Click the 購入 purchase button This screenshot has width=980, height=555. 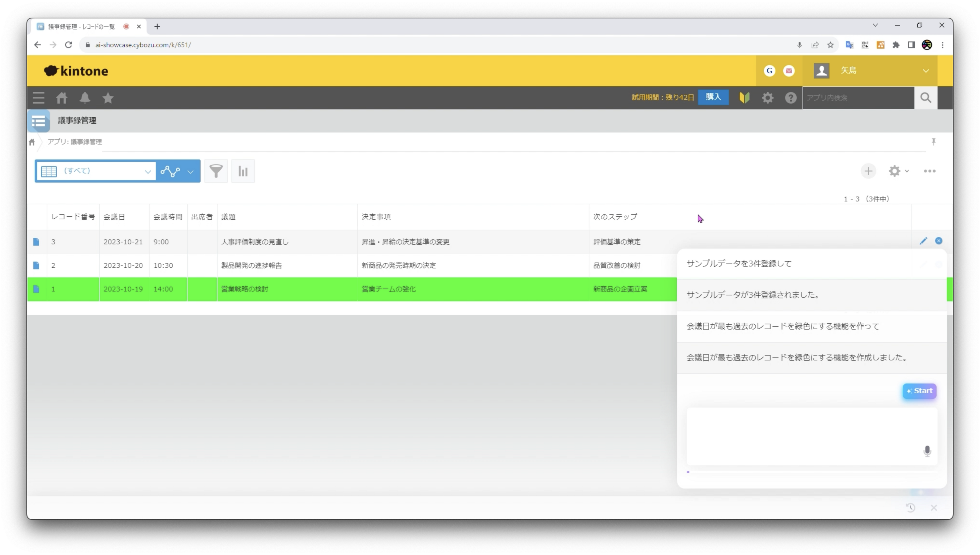(x=713, y=97)
